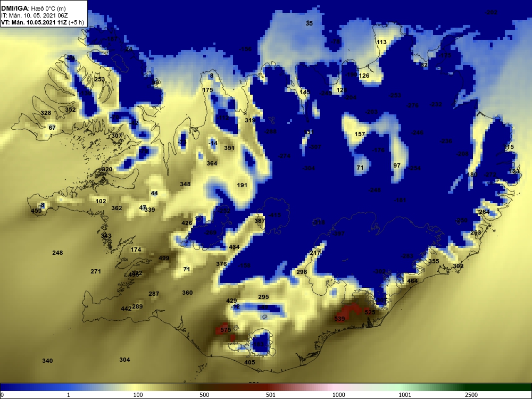Click the map value '-415'

tap(275, 215)
